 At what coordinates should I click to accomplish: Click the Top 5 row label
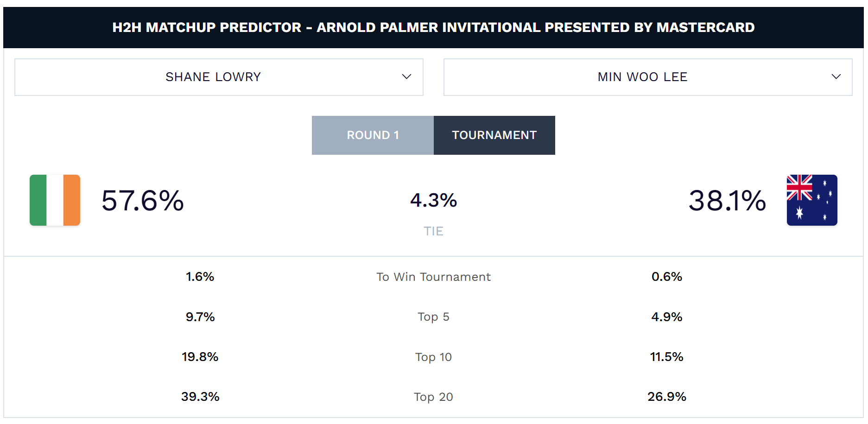pos(433,317)
